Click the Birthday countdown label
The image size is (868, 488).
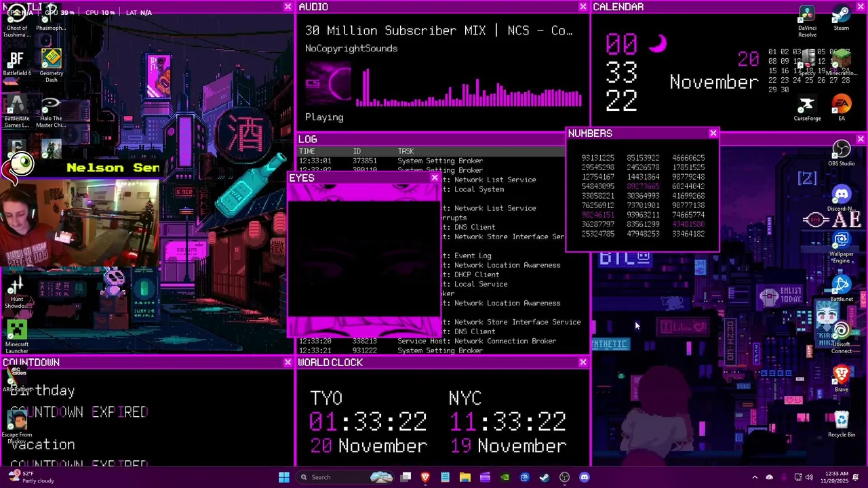(x=43, y=390)
